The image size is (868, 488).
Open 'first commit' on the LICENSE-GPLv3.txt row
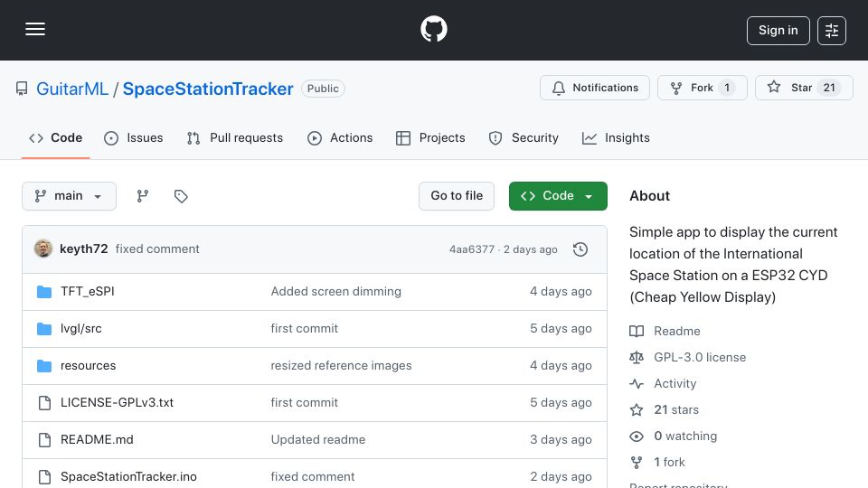(x=304, y=403)
